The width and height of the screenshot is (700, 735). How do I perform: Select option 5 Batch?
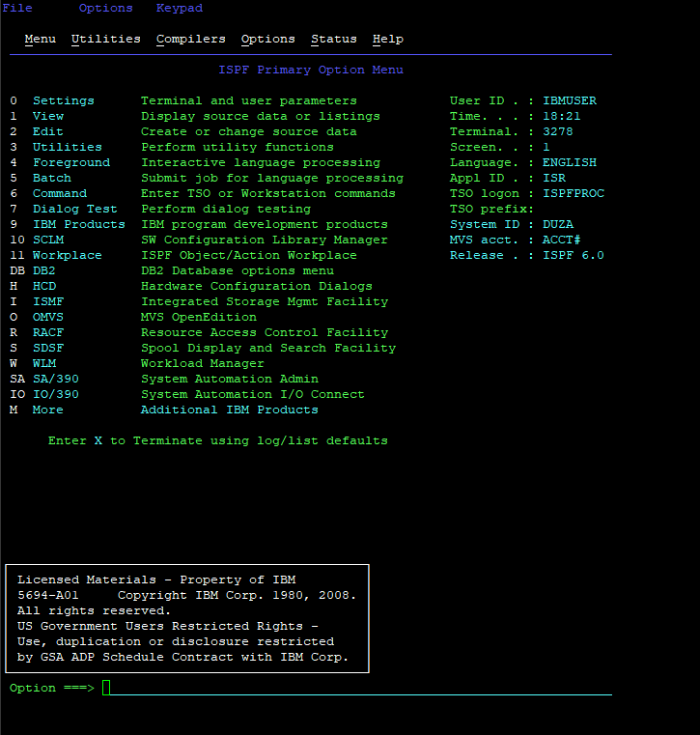51,178
